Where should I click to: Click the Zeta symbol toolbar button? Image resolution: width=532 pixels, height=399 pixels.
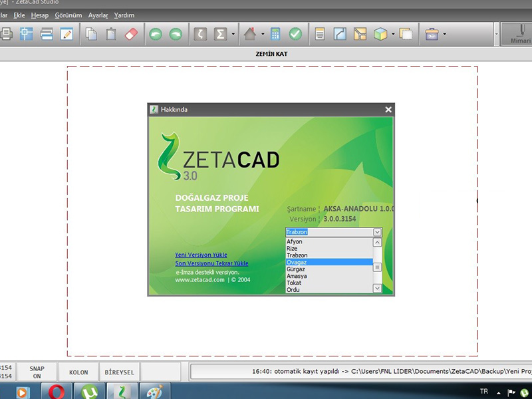[200, 34]
